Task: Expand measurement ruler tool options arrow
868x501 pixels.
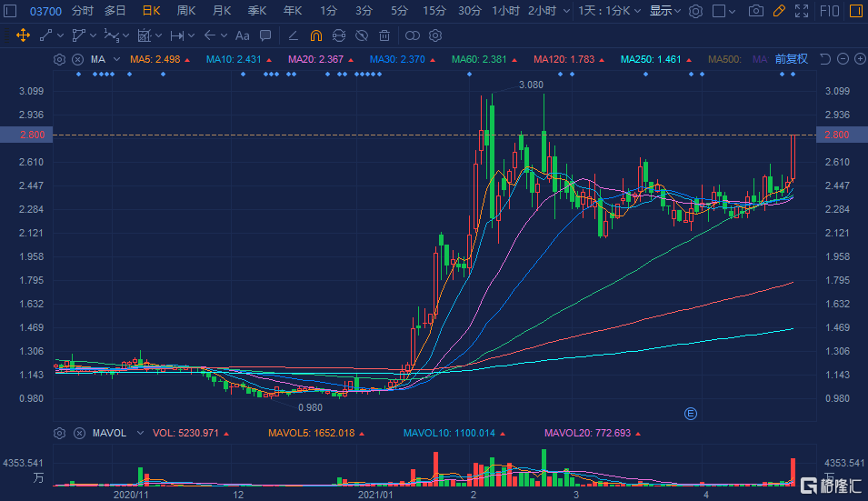Action: click(159, 35)
